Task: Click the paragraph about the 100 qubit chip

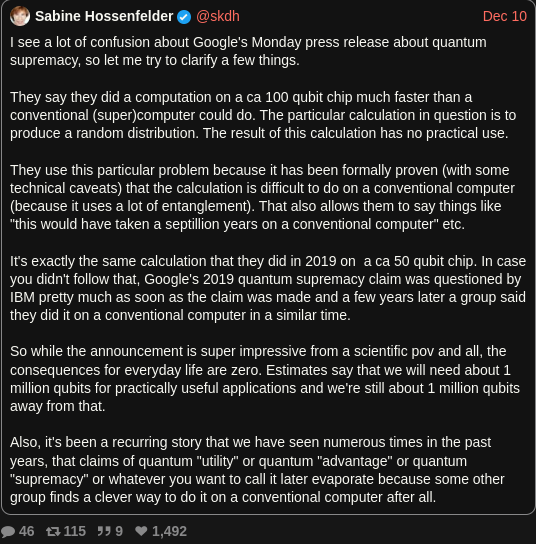Action: coord(263,115)
